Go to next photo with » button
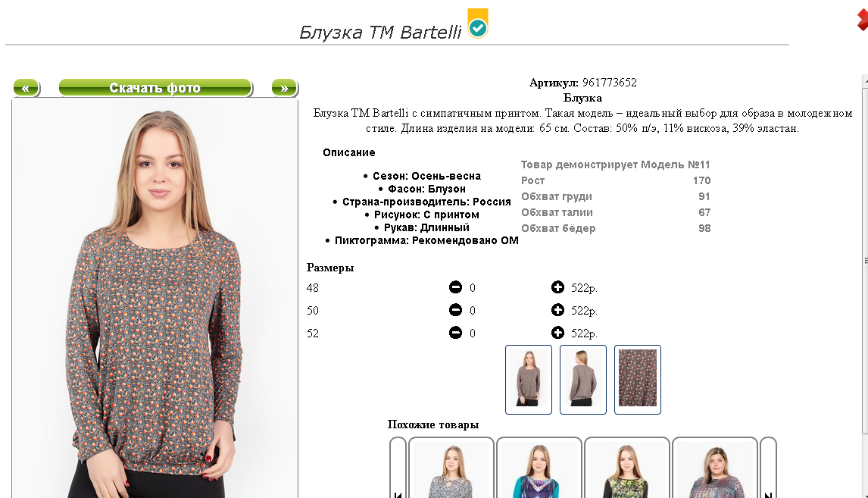The image size is (868, 498). tap(285, 87)
